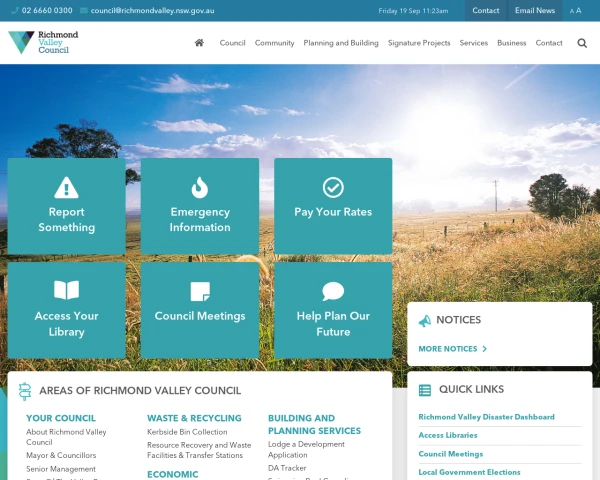
Task: Open the Kerbside Bin Collection link
Action: pyautogui.click(x=187, y=432)
